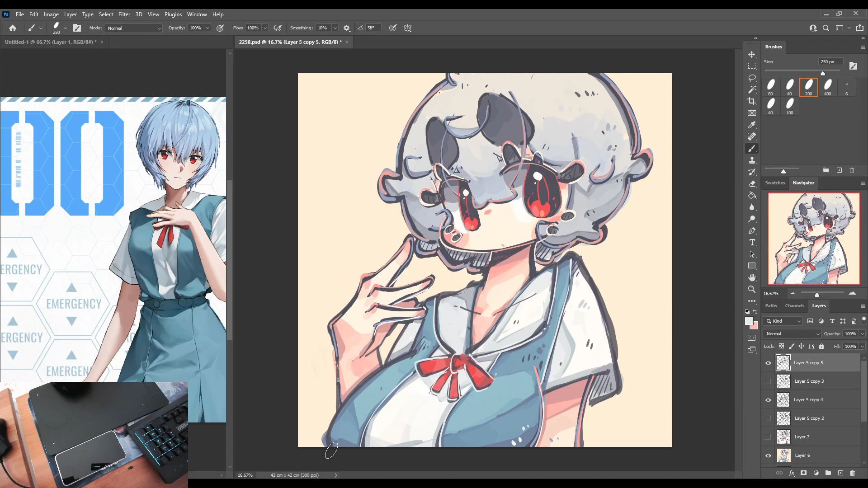This screenshot has width=868, height=488.
Task: Open brush settings panel toggle icon
Action: tap(77, 28)
